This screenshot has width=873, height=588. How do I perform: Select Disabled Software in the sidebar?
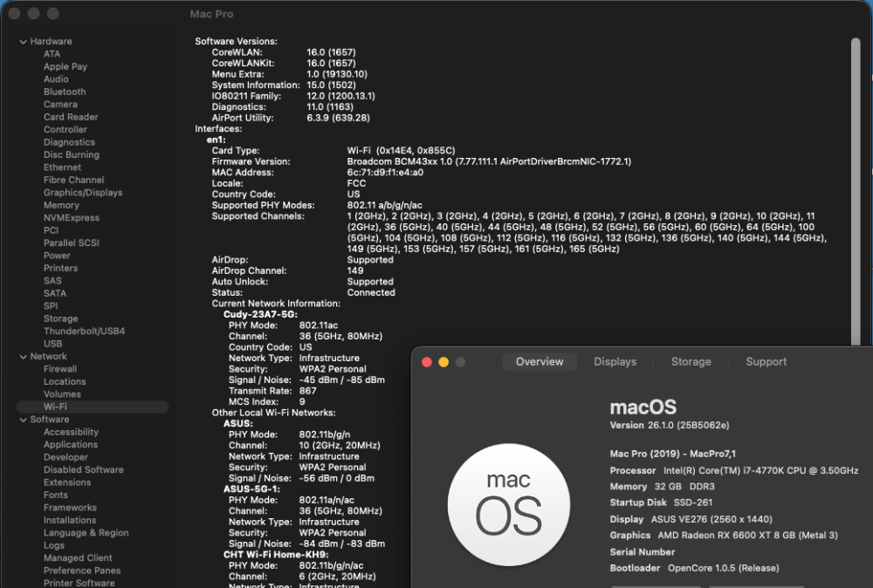point(84,470)
